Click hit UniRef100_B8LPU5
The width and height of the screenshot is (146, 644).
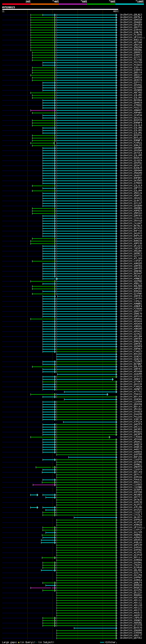pyautogui.click(x=131, y=366)
